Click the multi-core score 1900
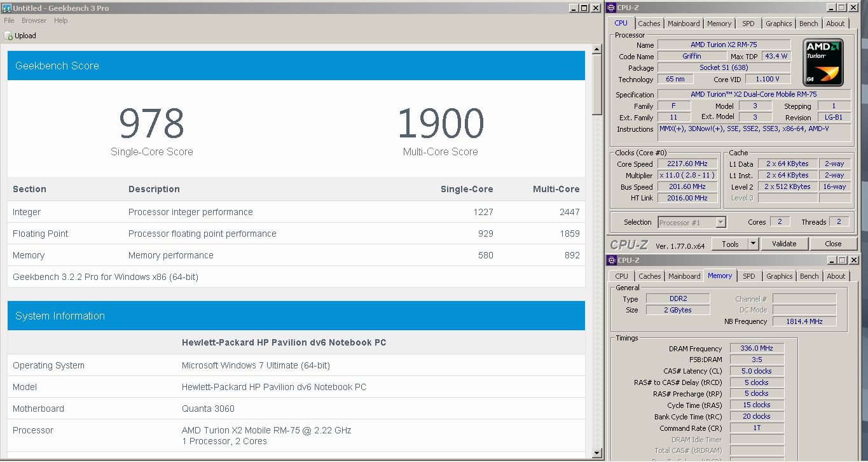This screenshot has height=462, width=868. click(441, 123)
